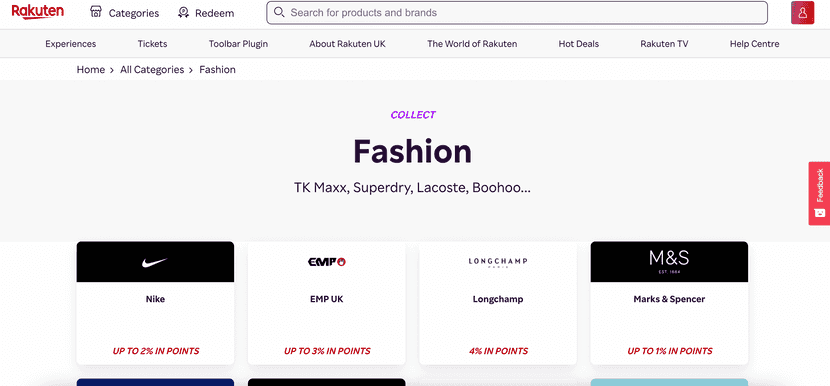Click EMP UK up to 3% points offer
The image size is (830, 386).
pos(327,351)
